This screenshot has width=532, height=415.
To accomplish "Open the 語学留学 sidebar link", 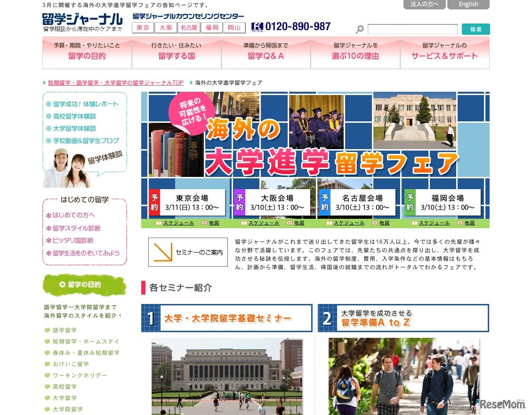I will tap(64, 330).
